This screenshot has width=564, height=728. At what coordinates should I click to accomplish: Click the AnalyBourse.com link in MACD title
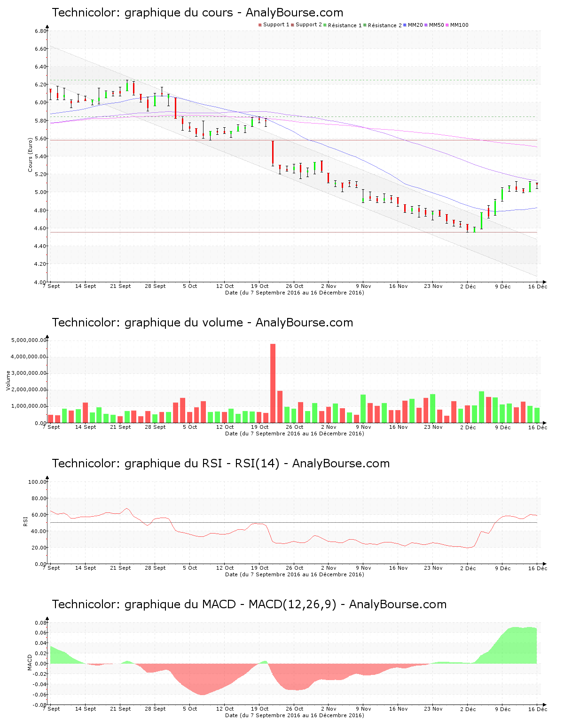tap(398, 605)
